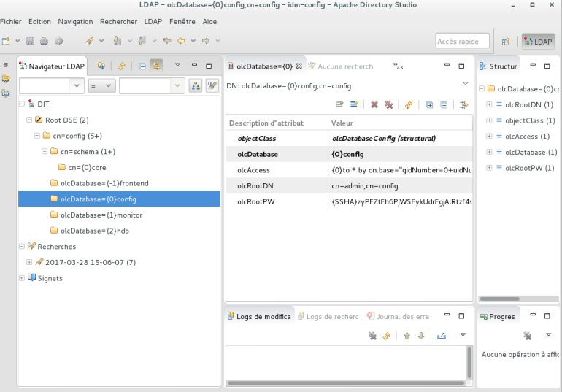This screenshot has width=562, height=392.
Task: Click the collapse all icon in LDAP navigator
Action: [x=142, y=66]
